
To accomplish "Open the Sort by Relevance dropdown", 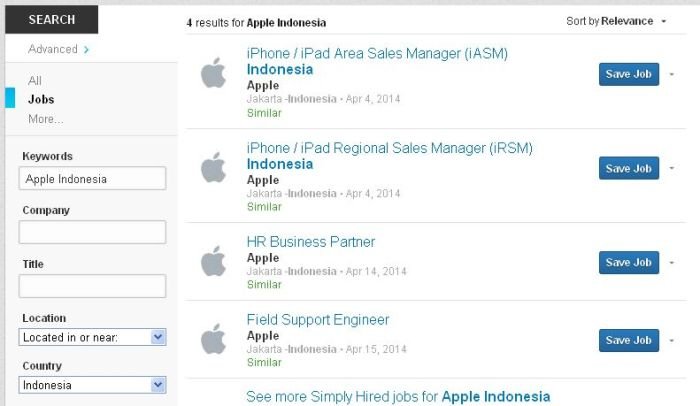I will (x=616, y=21).
